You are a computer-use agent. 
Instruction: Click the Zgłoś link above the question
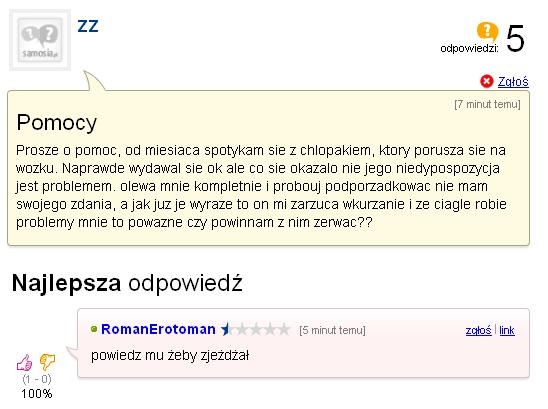pyautogui.click(x=513, y=81)
